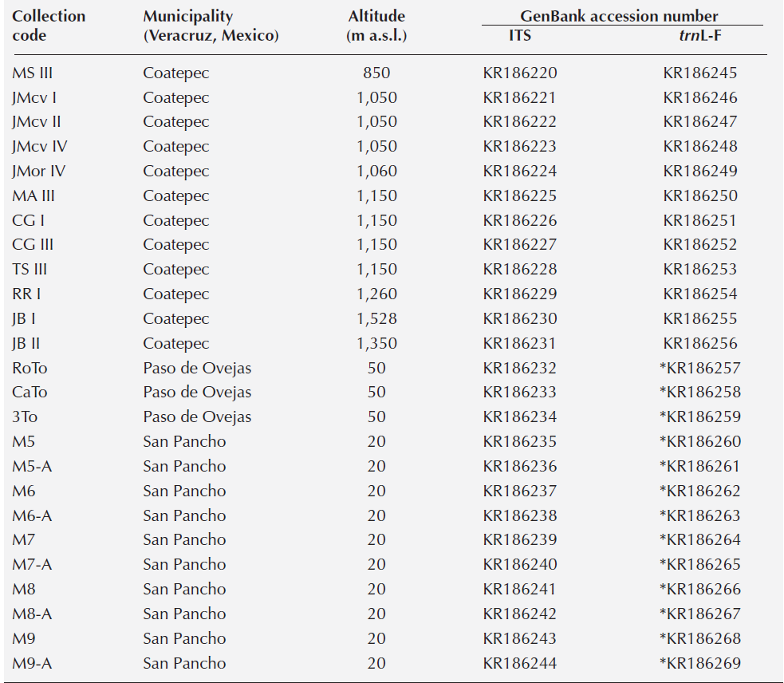Click the ITS sub-column header

(520, 36)
